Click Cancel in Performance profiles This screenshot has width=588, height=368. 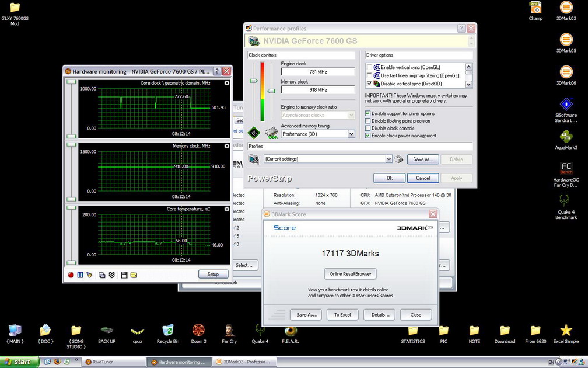pos(423,178)
